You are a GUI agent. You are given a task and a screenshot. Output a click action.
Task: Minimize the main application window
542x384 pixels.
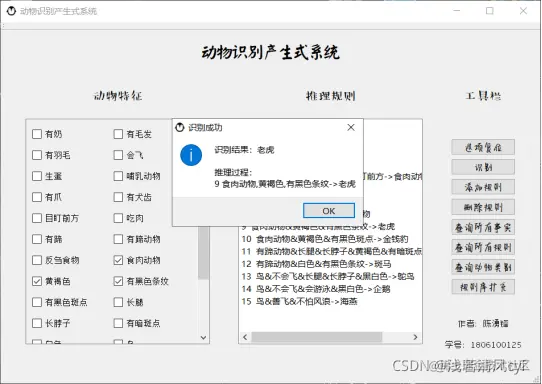tap(456, 11)
